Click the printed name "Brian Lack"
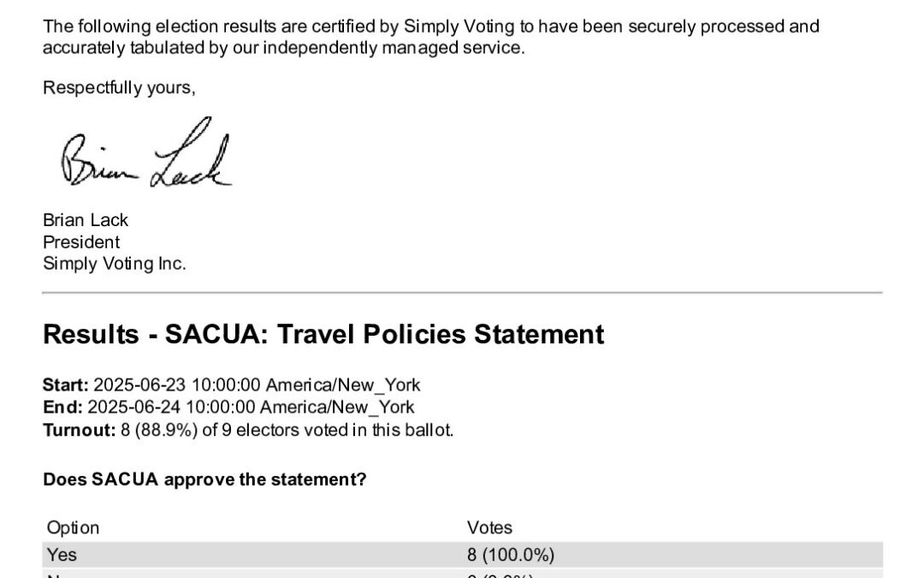Screen dimensions: 924x578 (x=86, y=220)
